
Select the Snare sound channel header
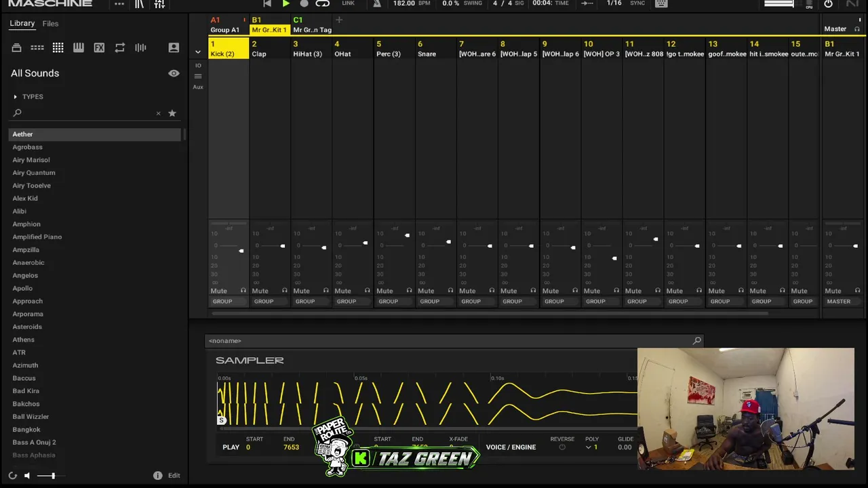tap(436, 49)
